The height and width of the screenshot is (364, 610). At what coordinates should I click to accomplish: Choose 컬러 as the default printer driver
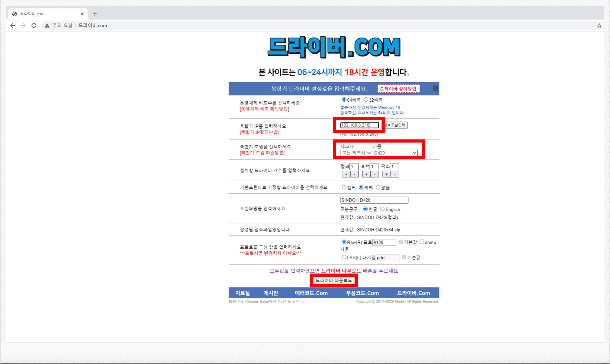[344, 187]
